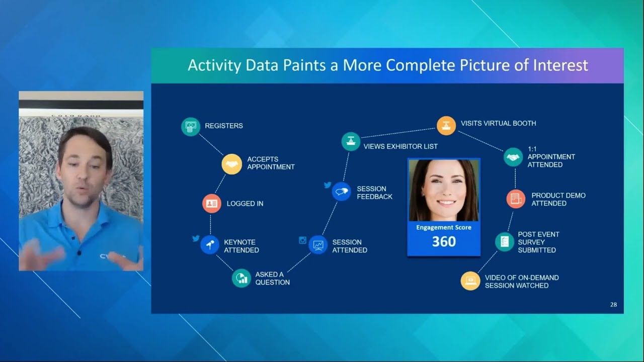This screenshot has height=362, width=644.
Task: Click the woman's portrait photo
Action: (444, 190)
